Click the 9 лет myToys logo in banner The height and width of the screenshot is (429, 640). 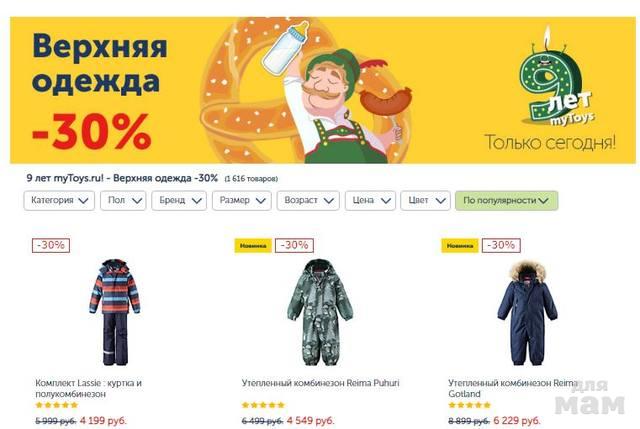click(x=555, y=80)
